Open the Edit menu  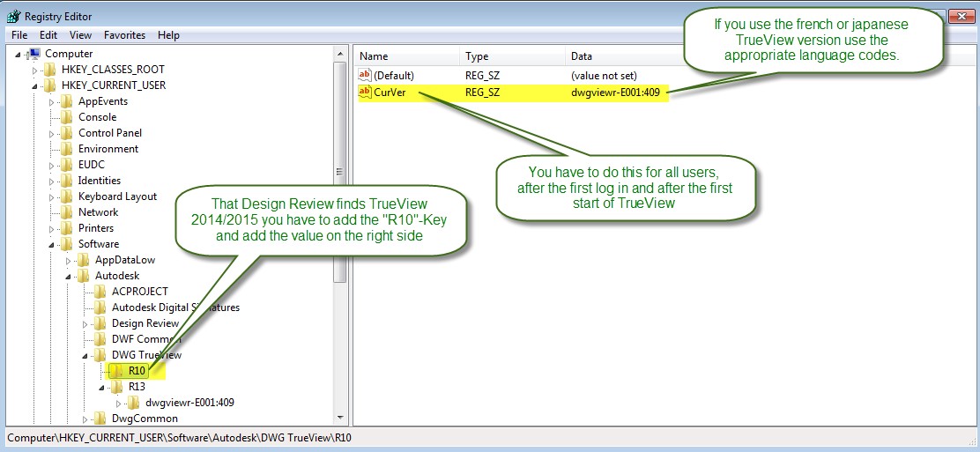pyautogui.click(x=48, y=35)
